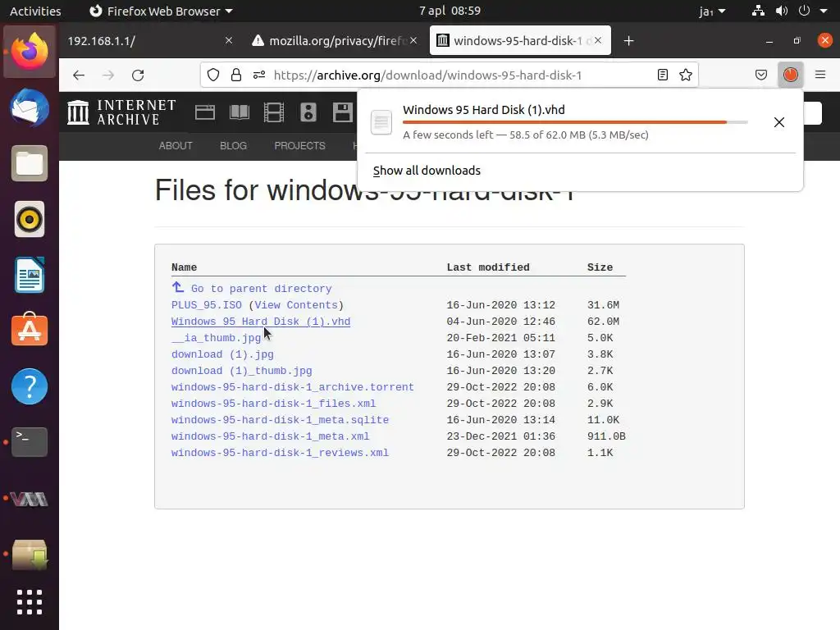Open the BLOG nav link

[233, 146]
